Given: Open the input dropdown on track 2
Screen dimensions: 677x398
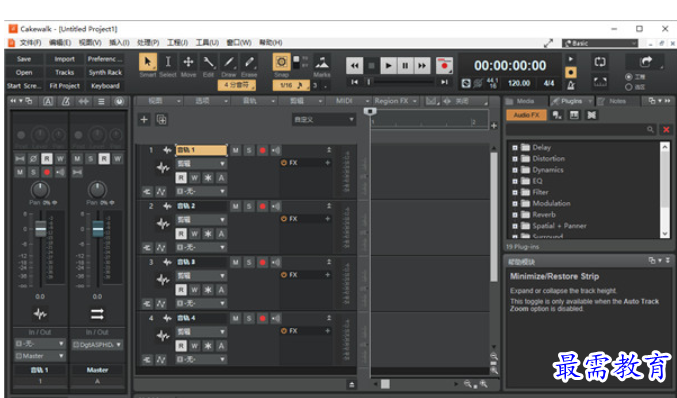Looking at the screenshot, I should click(x=201, y=247).
